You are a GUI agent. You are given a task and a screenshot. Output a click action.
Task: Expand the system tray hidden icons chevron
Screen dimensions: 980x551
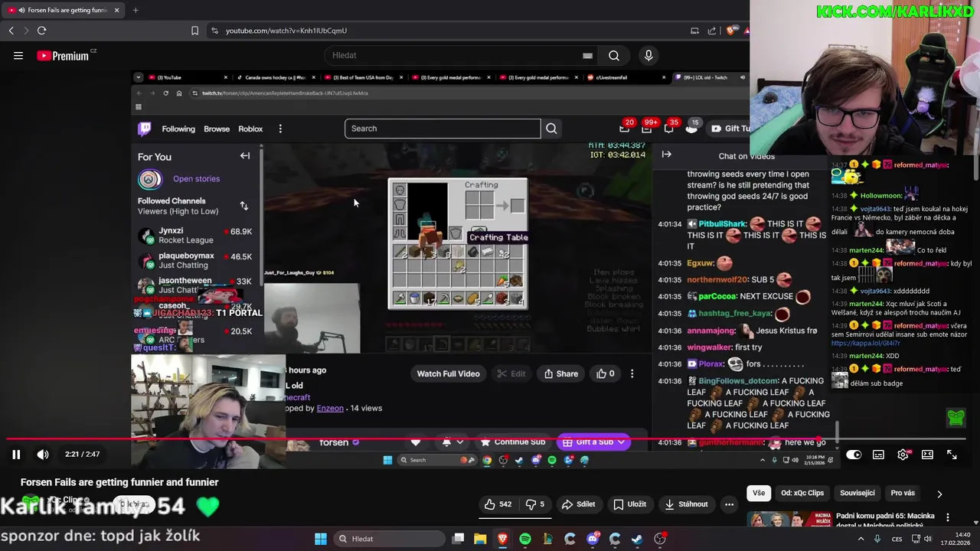[x=862, y=539]
